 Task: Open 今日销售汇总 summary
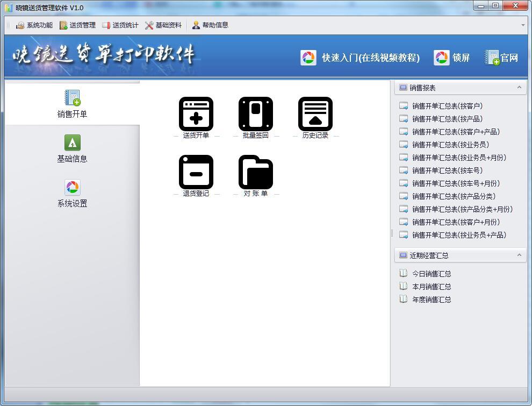[432, 274]
